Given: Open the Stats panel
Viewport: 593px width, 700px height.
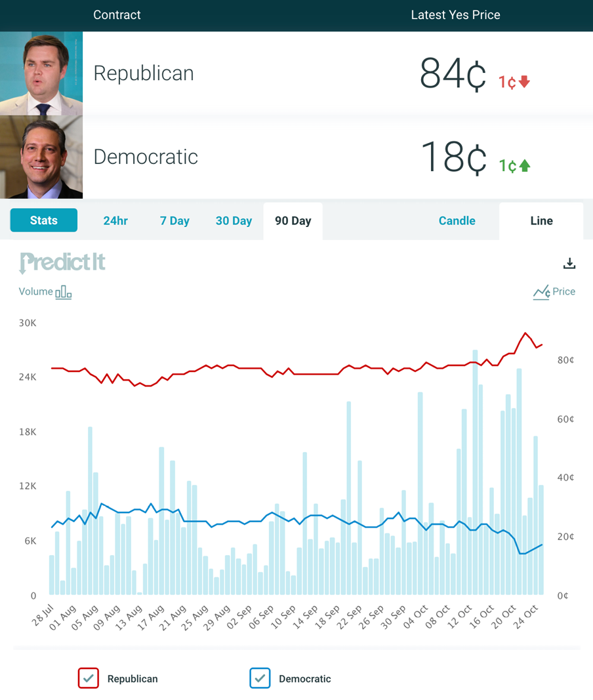Looking at the screenshot, I should coord(43,220).
